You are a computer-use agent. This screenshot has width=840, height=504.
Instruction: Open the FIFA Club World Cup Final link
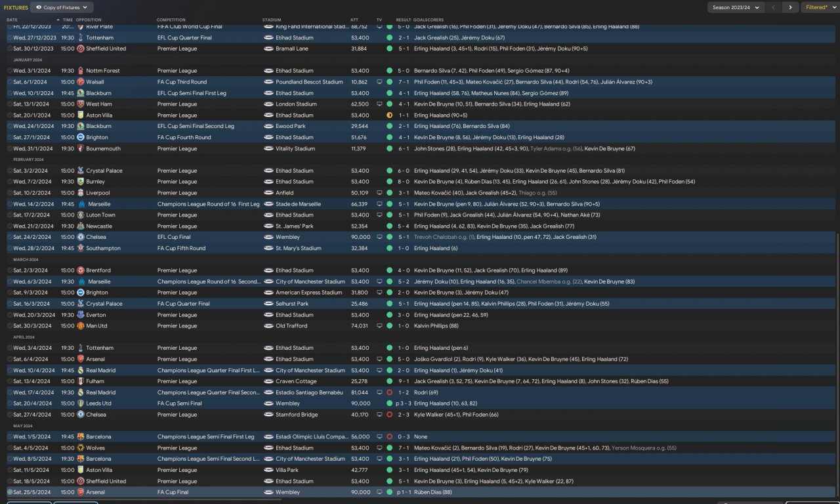[190, 27]
